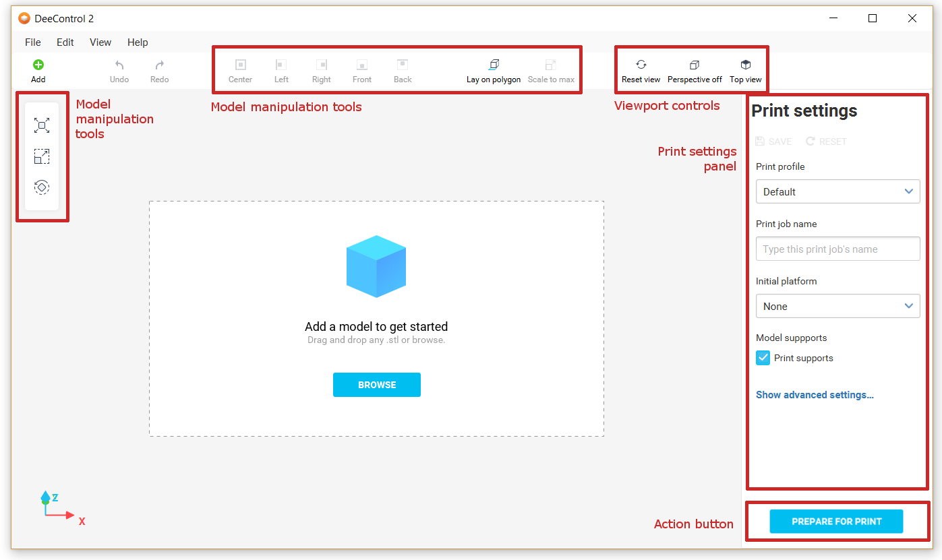The height and width of the screenshot is (560, 942).
Task: Click the Print job name field
Action: (837, 249)
